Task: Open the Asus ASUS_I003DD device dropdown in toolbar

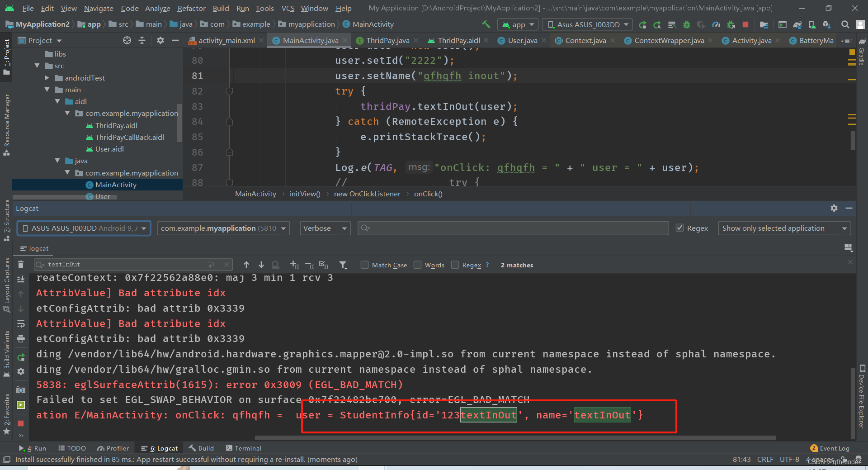Action: pyautogui.click(x=588, y=24)
